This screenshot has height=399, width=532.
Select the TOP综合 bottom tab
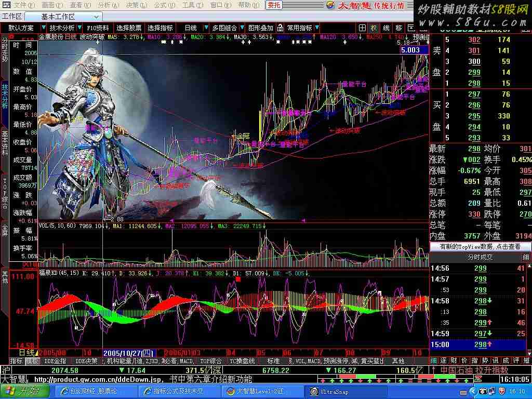point(210,361)
